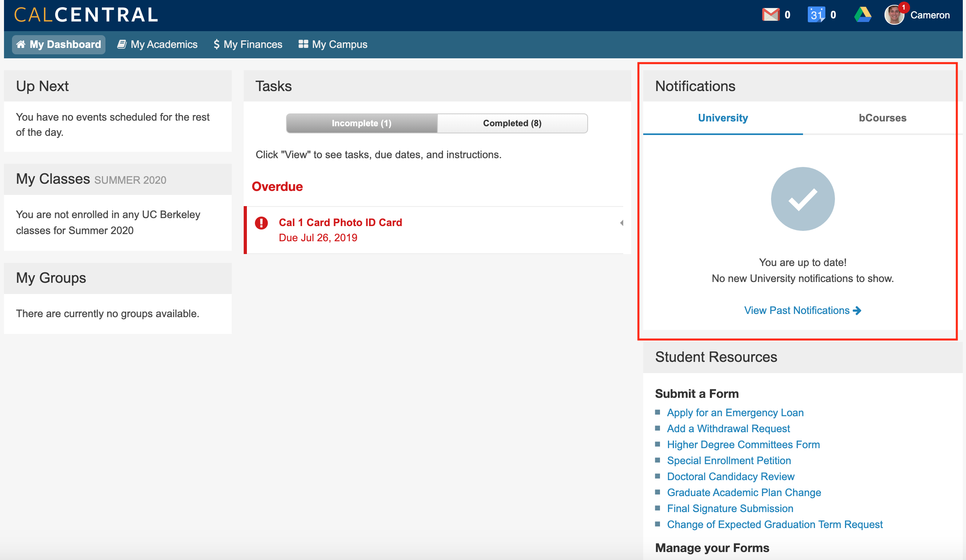Click the Gmail unread count 0
Image resolution: width=966 pixels, height=560 pixels.
787,15
